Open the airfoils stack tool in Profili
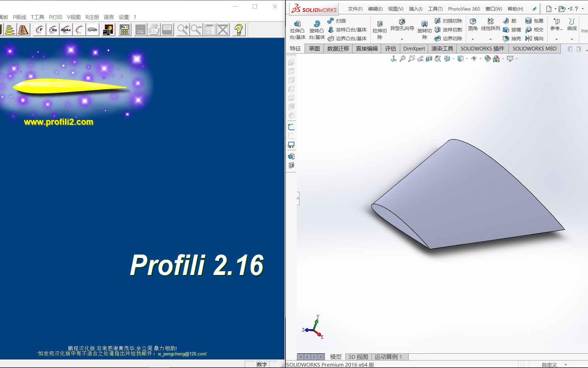This screenshot has width=588, height=368. pyautogui.click(x=10, y=30)
